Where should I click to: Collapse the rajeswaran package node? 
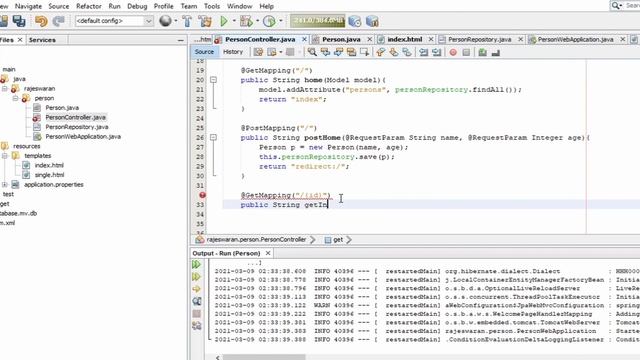coord(4,89)
